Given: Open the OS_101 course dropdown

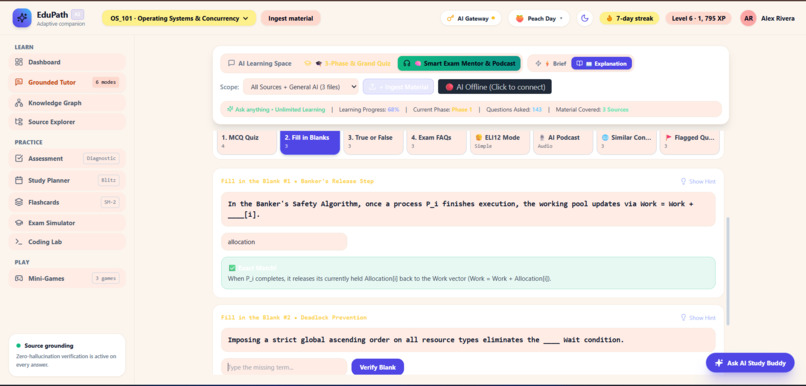Looking at the screenshot, I should (x=179, y=18).
